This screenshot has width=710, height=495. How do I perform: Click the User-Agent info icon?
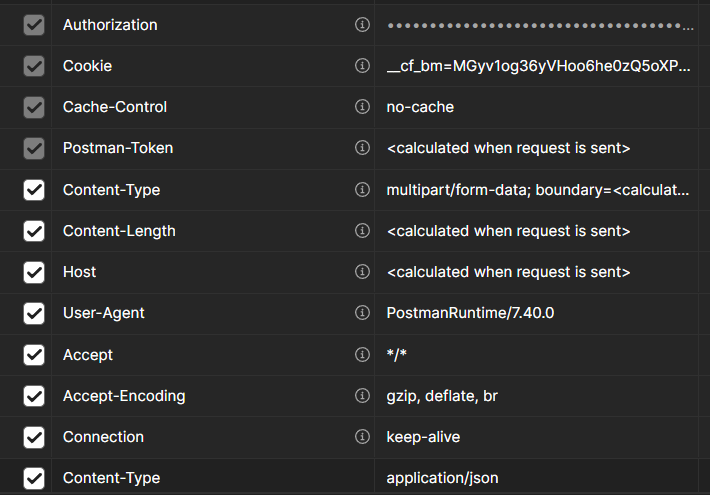click(x=362, y=313)
